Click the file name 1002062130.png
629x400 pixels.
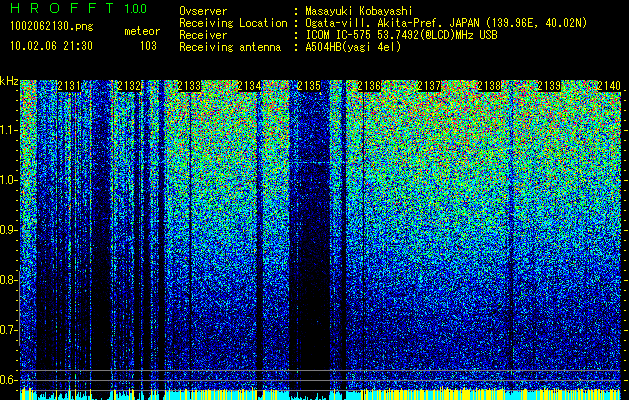(x=52, y=27)
